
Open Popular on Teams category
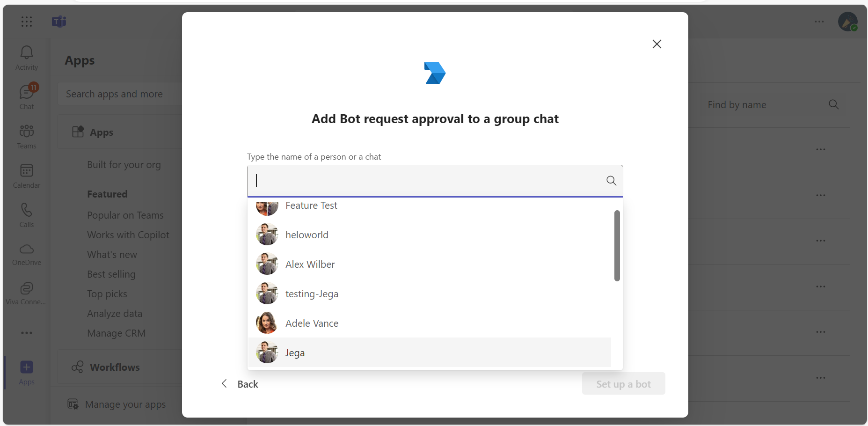point(125,215)
